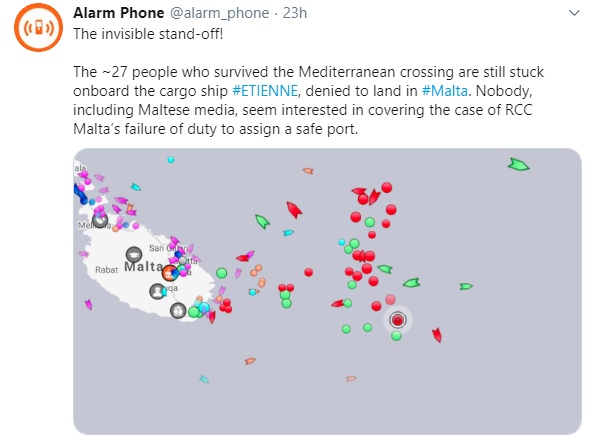Screen dimensions: 593x436
Task: Click the grey circle marker near Mellieha
Action: coord(100,219)
